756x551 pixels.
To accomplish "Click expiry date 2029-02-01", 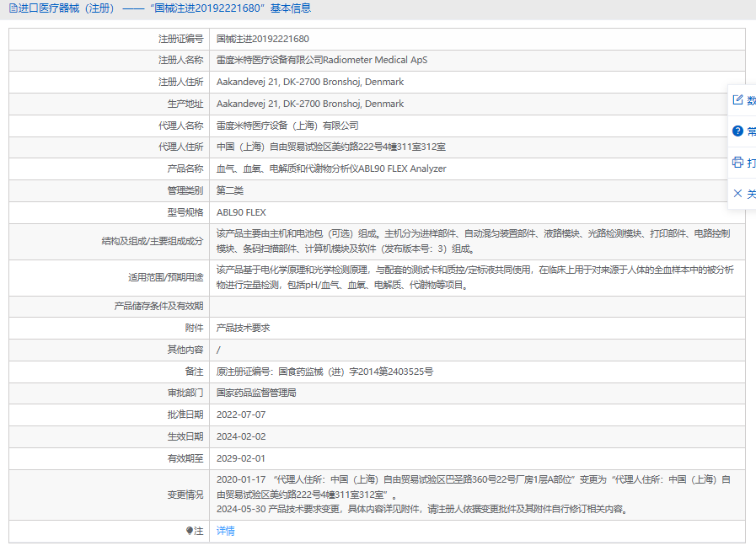I will pyautogui.click(x=241, y=458).
